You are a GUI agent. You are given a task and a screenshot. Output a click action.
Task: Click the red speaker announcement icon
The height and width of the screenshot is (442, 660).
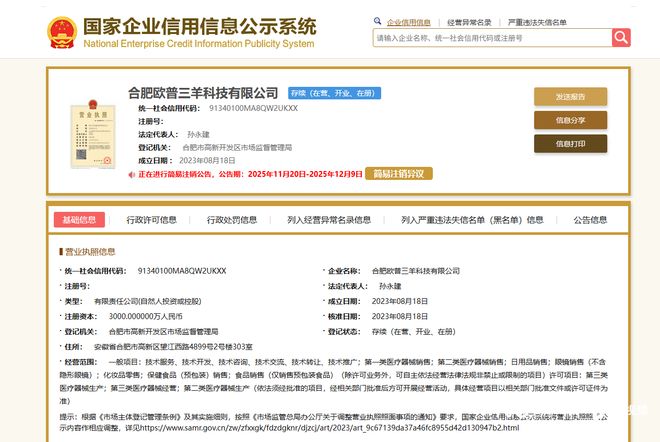(x=131, y=175)
